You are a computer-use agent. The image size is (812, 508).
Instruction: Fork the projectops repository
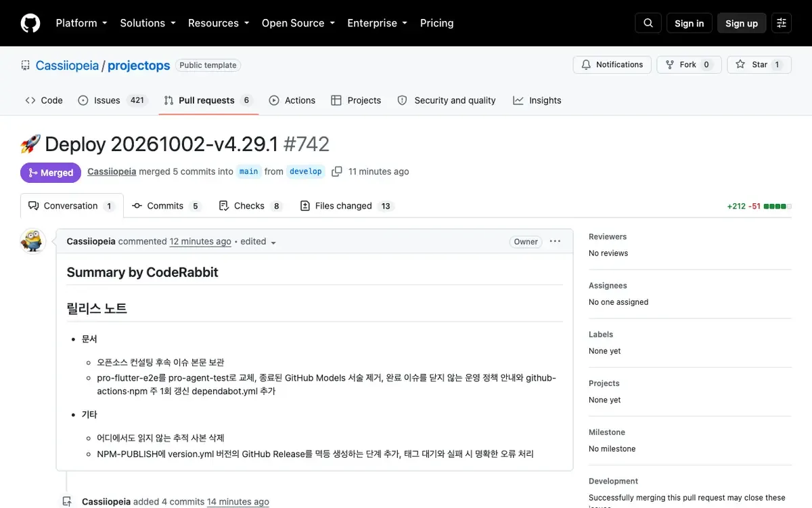click(x=689, y=65)
